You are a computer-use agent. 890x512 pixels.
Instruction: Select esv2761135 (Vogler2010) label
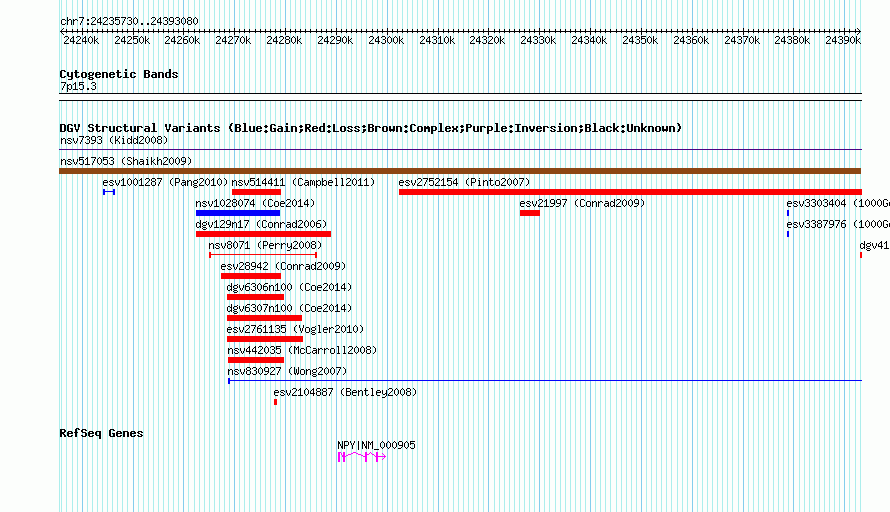(x=295, y=329)
